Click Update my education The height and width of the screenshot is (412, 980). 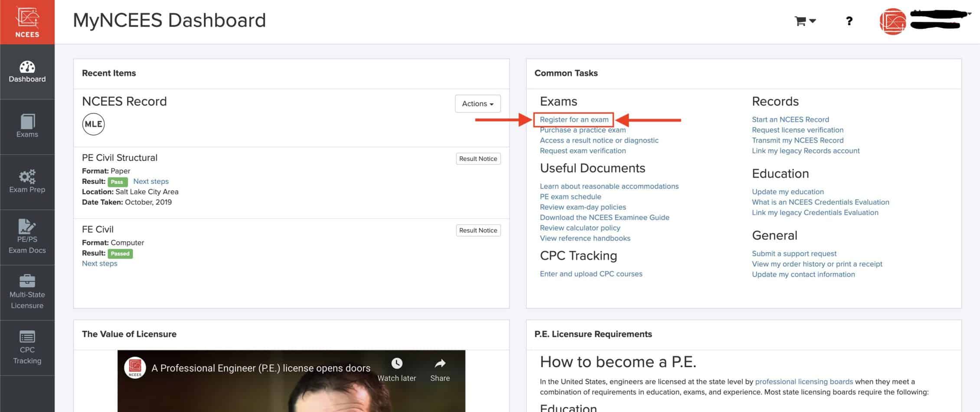point(787,192)
